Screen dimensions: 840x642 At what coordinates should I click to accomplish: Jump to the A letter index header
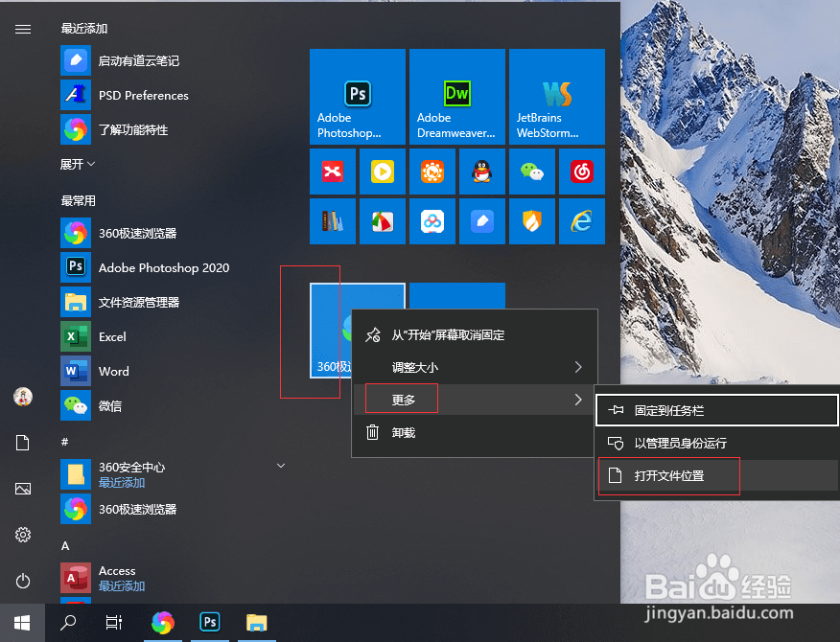coord(65,545)
